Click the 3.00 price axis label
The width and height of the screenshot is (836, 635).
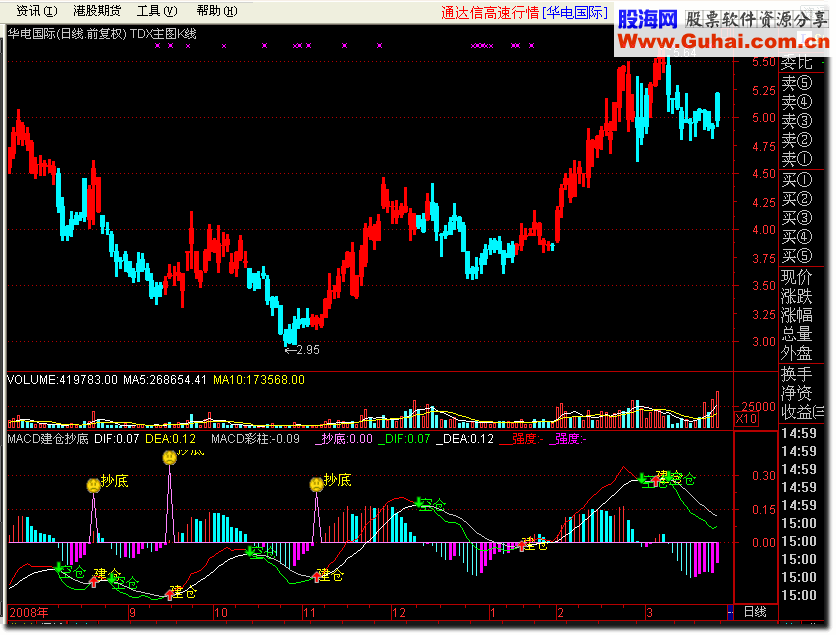pyautogui.click(x=763, y=342)
